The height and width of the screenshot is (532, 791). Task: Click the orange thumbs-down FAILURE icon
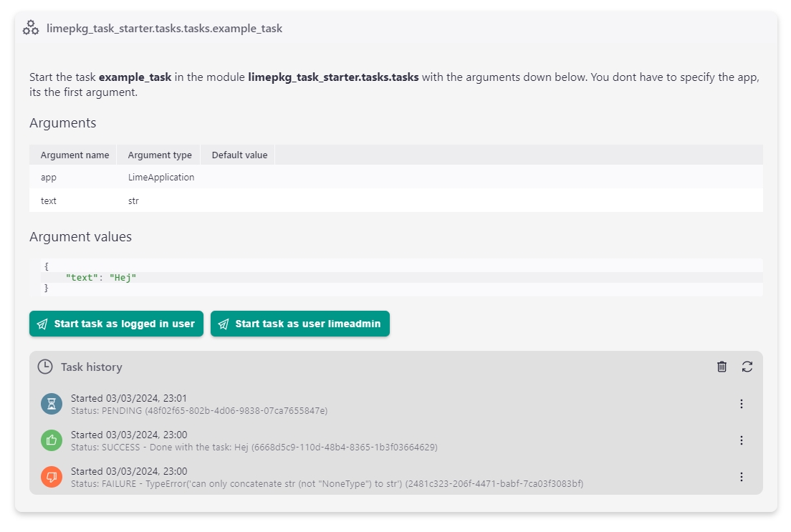point(52,477)
